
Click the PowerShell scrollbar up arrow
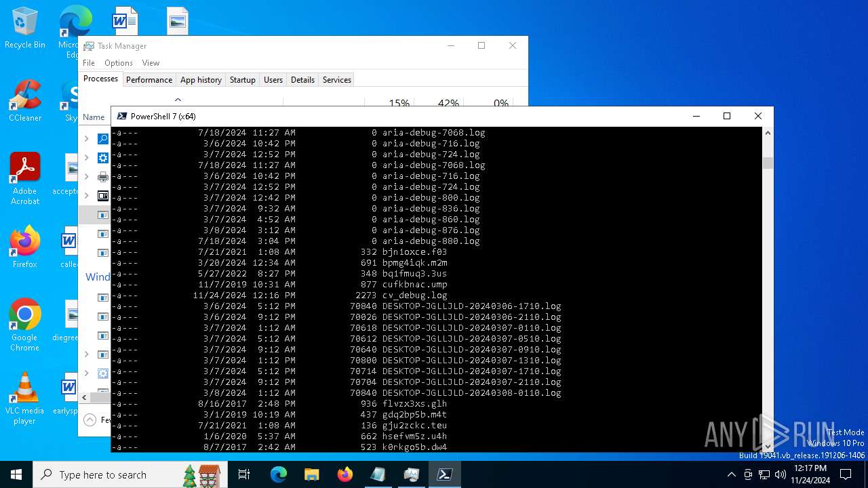(768, 133)
